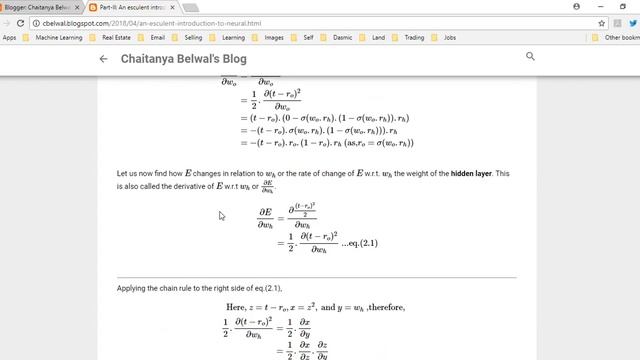640x360 pixels.
Task: Select the Part-II An esculent intro tab
Action: 133,7
